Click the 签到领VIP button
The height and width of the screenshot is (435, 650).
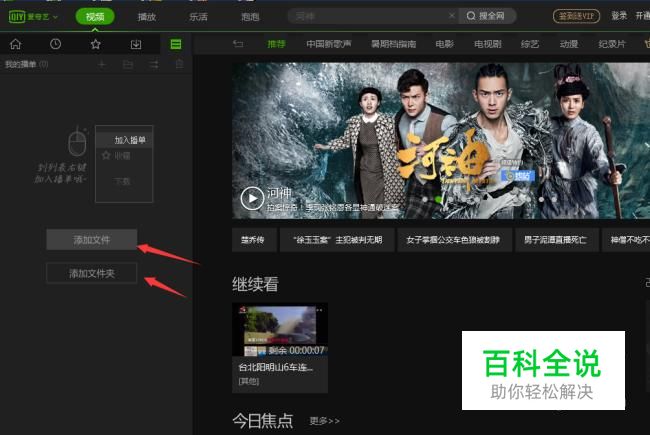576,16
